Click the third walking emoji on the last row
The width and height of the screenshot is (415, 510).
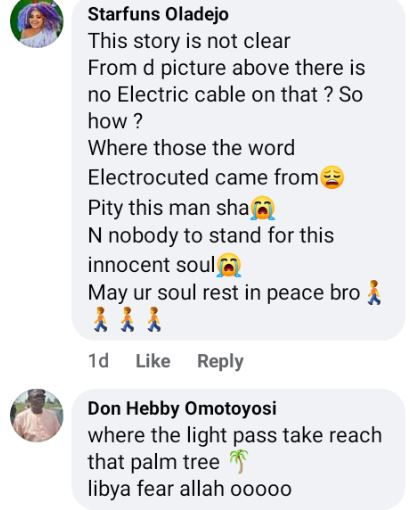click(154, 319)
